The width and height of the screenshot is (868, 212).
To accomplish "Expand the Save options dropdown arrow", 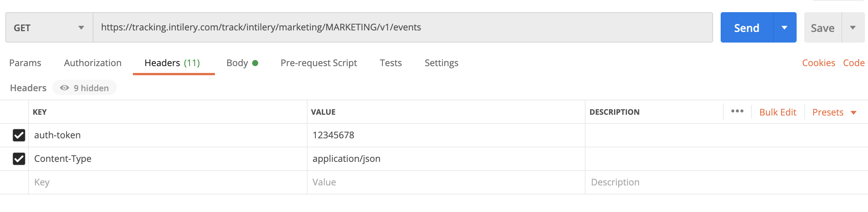I will point(853,28).
